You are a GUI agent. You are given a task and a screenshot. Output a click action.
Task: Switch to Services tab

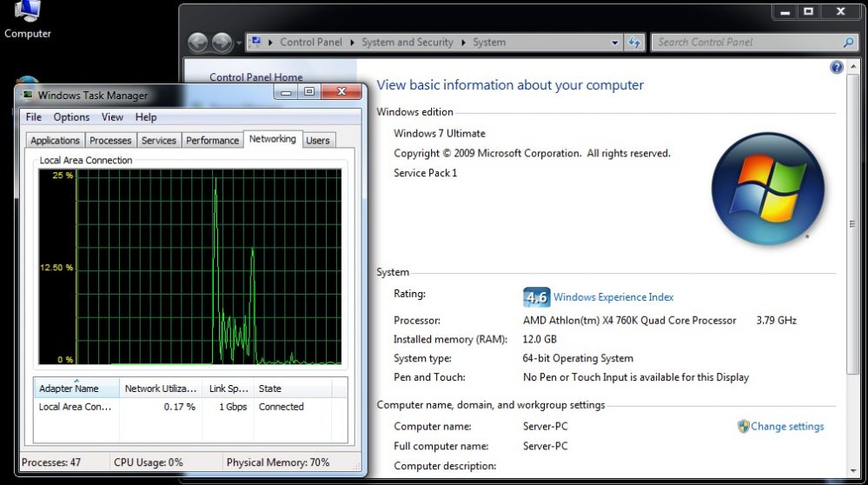(159, 141)
